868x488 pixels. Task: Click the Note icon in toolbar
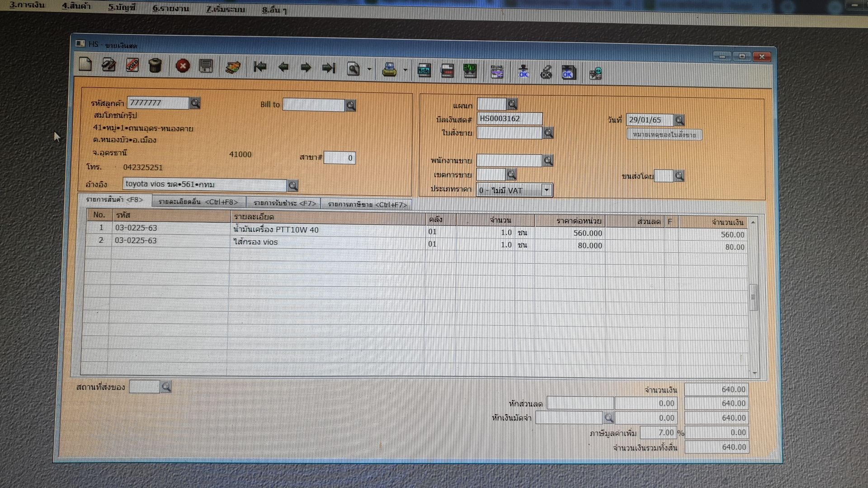(x=424, y=71)
